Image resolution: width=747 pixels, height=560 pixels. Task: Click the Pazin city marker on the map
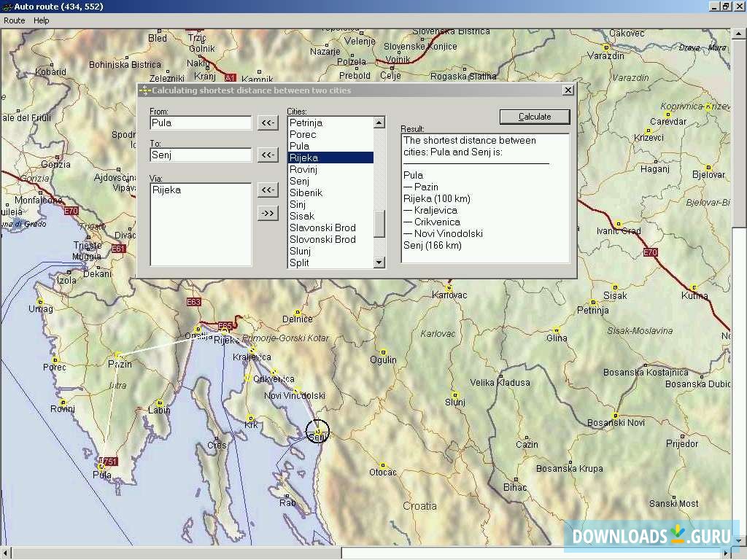[118, 356]
